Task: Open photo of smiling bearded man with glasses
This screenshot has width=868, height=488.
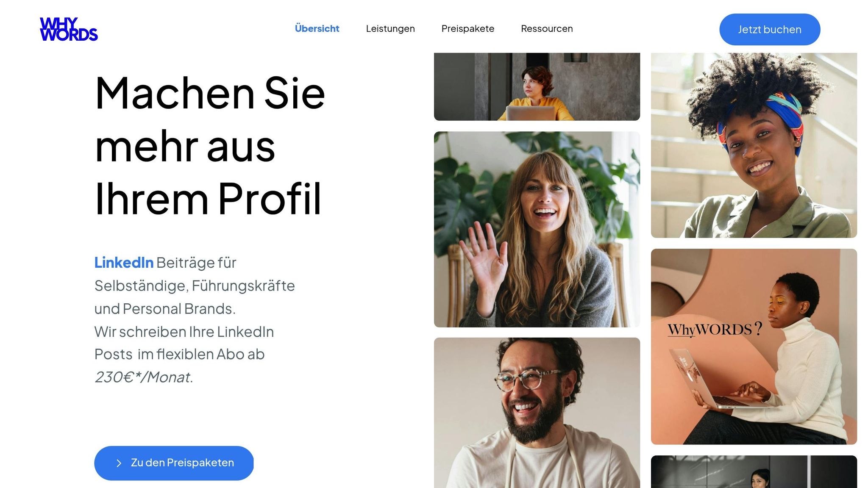Action: (537, 413)
